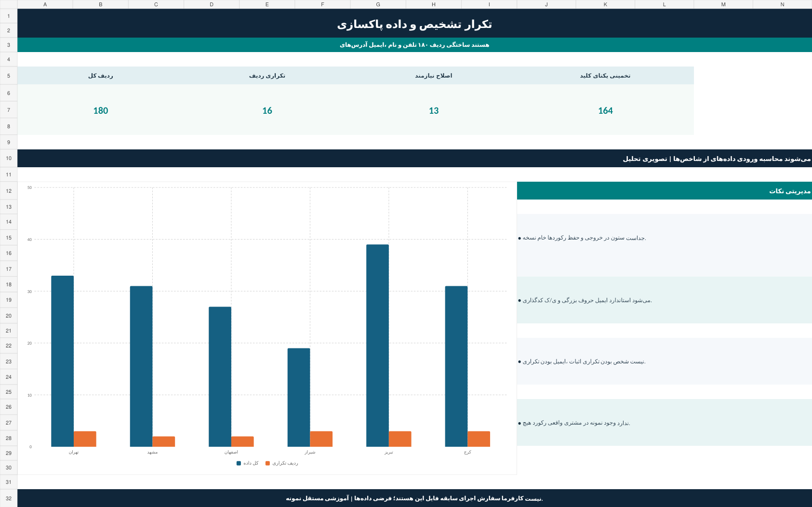
Task: Select column K header
Action: click(x=605, y=4)
